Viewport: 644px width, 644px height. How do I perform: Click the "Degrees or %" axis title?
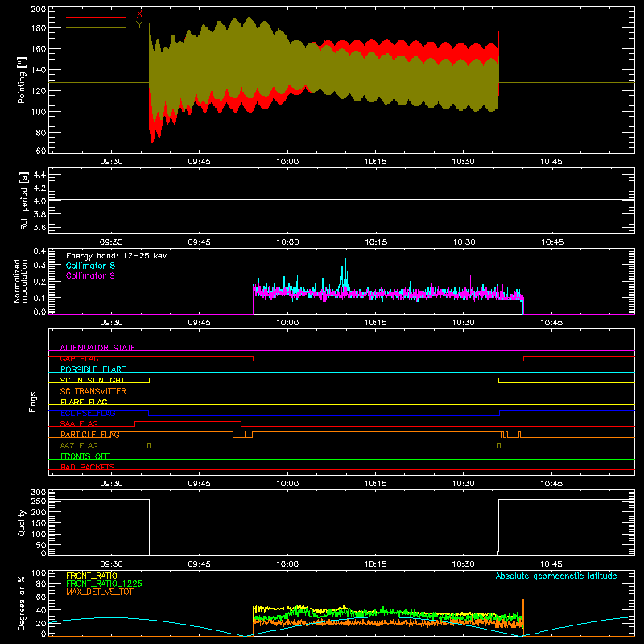(x=22, y=604)
